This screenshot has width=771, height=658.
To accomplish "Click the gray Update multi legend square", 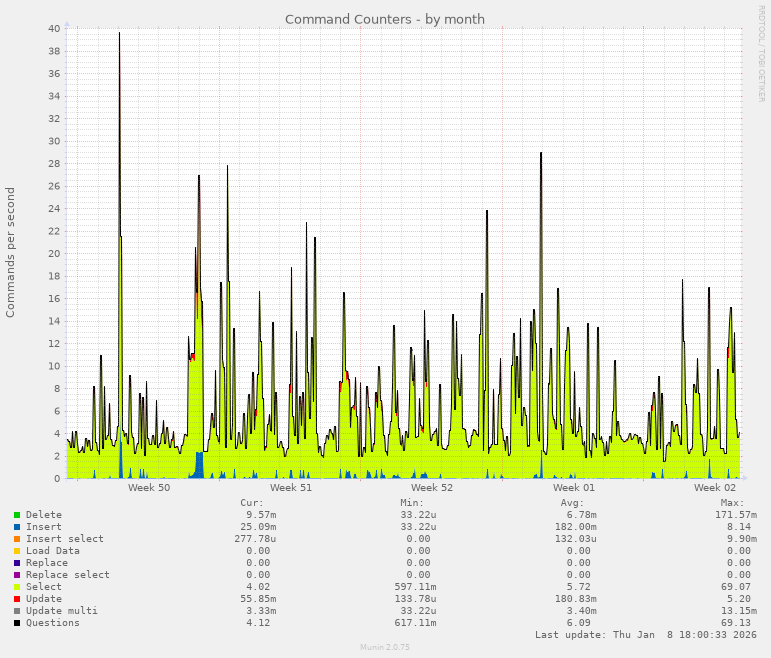I will (x=17, y=611).
